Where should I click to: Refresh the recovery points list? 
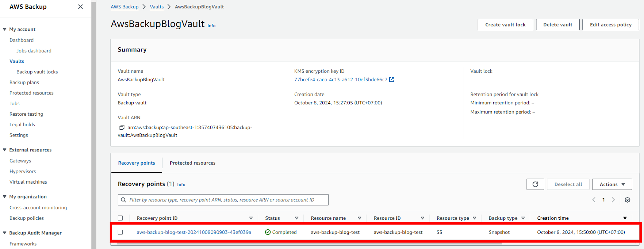[x=535, y=184]
